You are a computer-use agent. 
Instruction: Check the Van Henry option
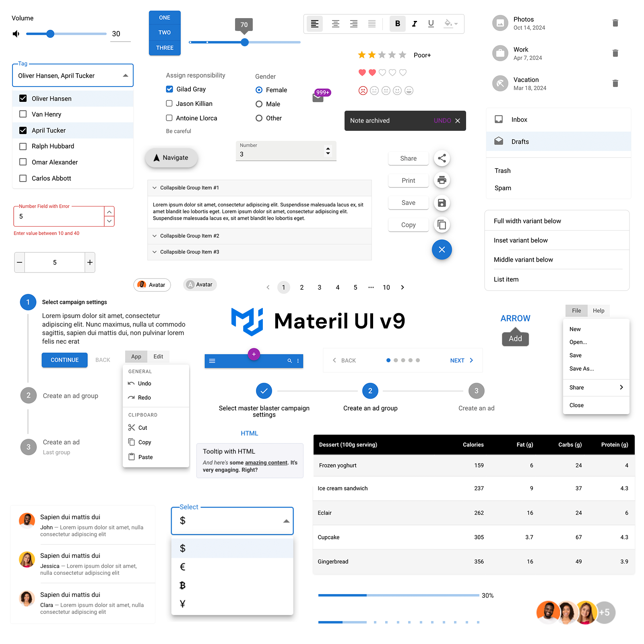(23, 114)
